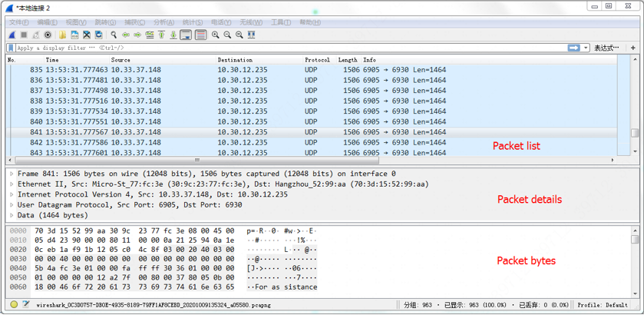This screenshot has width=644, height=315.
Task: Expand the Ethernet II detail row
Action: [11, 184]
